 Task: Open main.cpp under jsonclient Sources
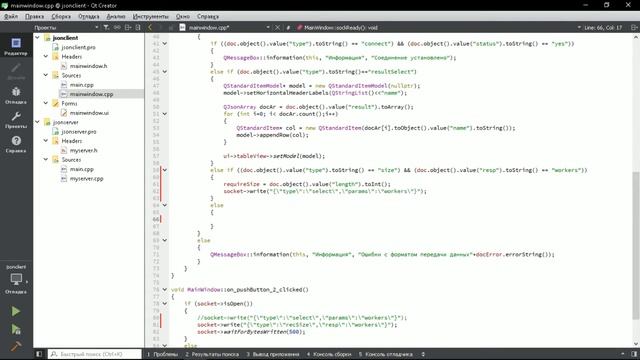pyautogui.click(x=82, y=84)
